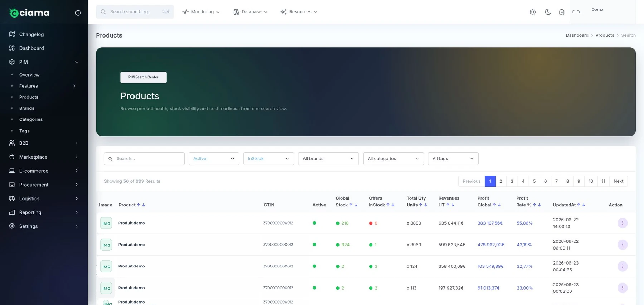The width and height of the screenshot is (644, 305).
Task: Open the Monitoring menu
Action: click(x=201, y=12)
